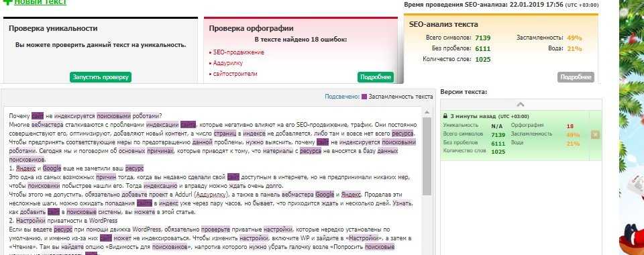This screenshot has height=255, width=644.
Task: Click the lock icon on the saved version
Action: [x=445, y=116]
